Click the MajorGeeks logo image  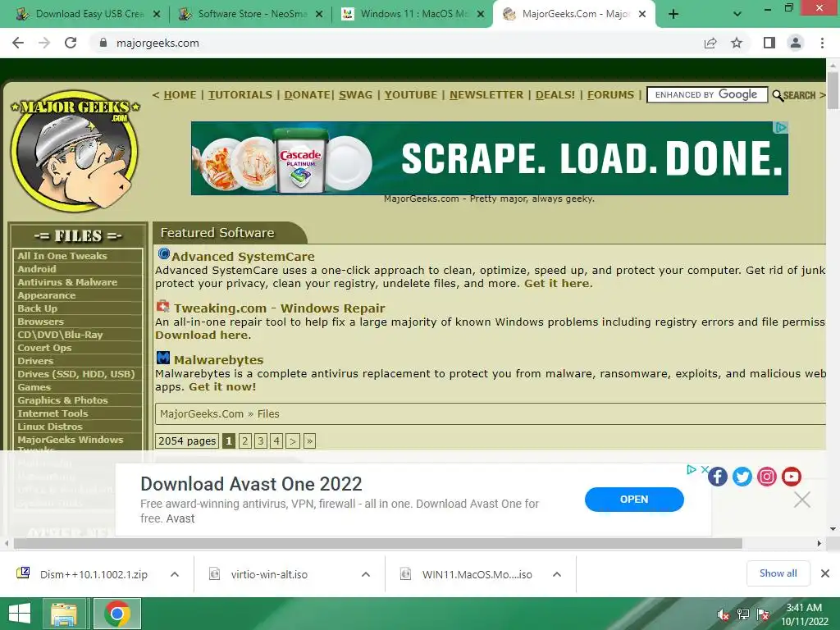click(x=75, y=151)
